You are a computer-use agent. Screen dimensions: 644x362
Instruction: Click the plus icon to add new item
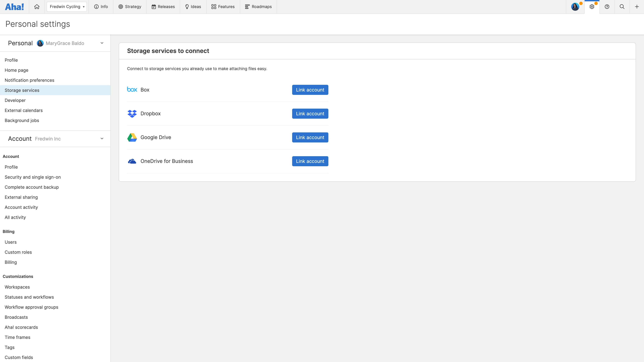pyautogui.click(x=636, y=7)
